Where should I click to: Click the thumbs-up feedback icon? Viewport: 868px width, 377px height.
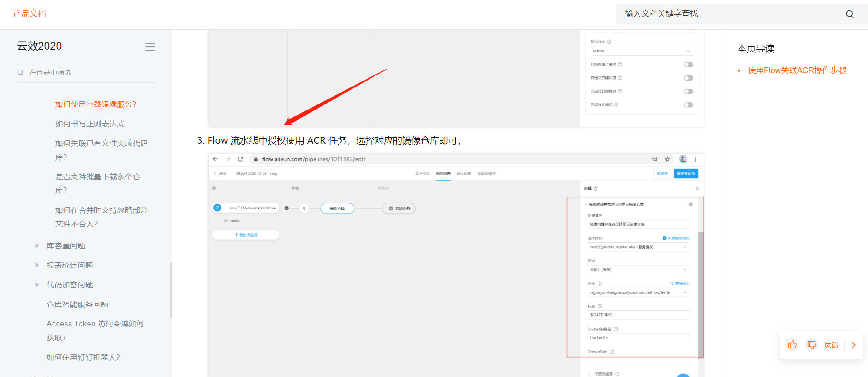pyautogui.click(x=792, y=344)
